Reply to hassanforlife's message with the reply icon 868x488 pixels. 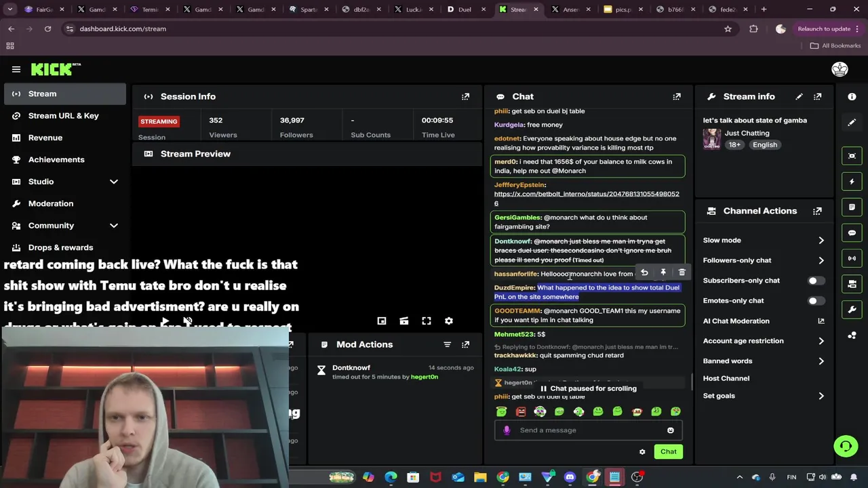[x=644, y=272]
